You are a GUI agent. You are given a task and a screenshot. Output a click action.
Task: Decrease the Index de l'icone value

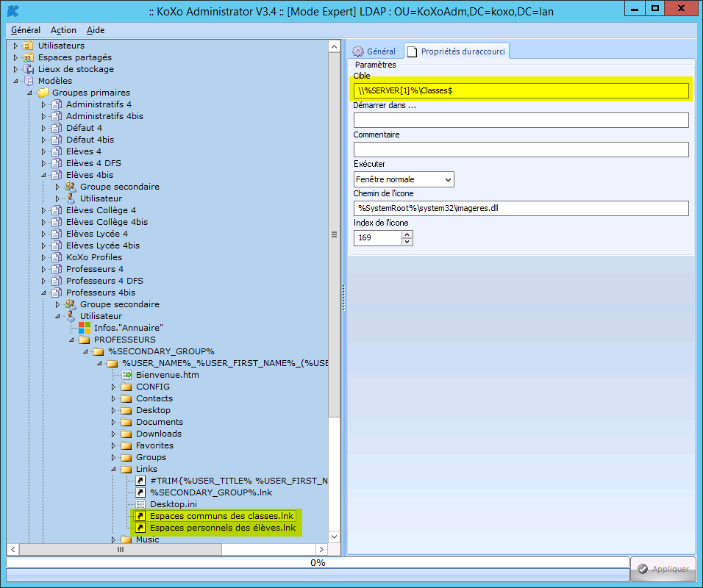[x=407, y=242]
